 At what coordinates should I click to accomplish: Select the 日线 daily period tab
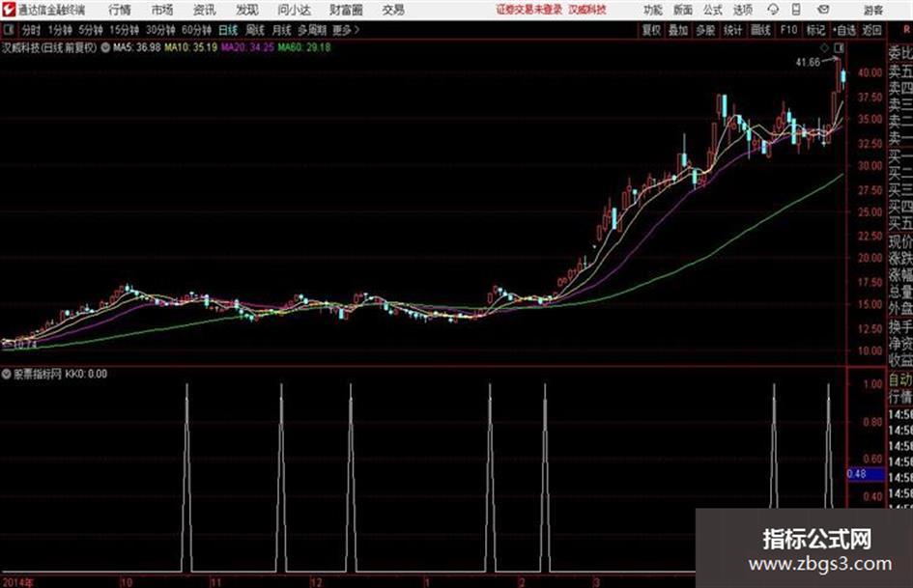point(228,30)
